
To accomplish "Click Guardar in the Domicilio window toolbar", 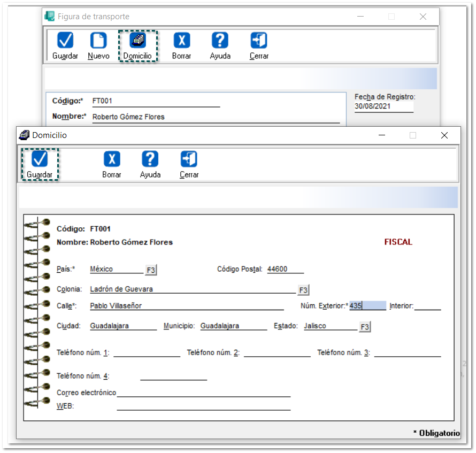I will coord(40,164).
